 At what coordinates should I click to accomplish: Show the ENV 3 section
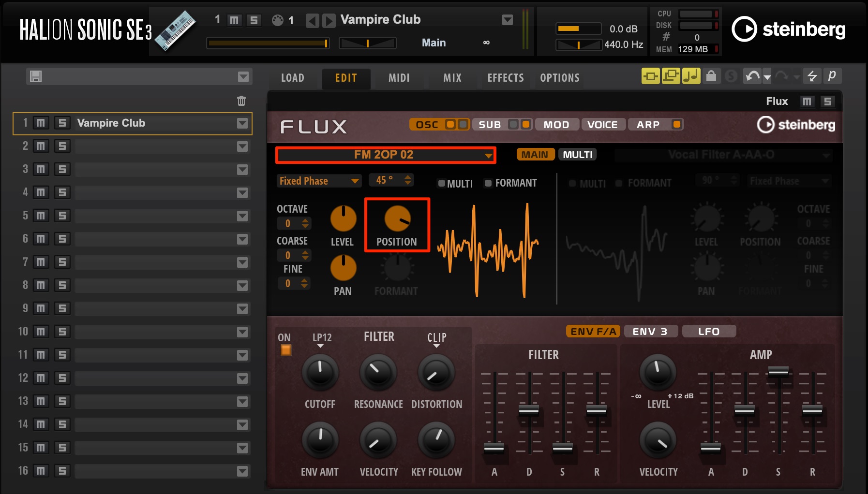(x=650, y=332)
